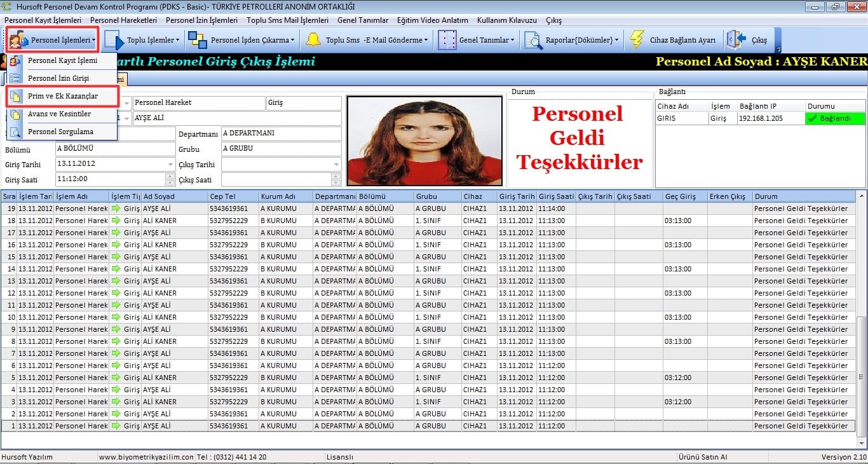Click Personel İzin Girişi in dropdown list
The image size is (868, 464).
[58, 78]
